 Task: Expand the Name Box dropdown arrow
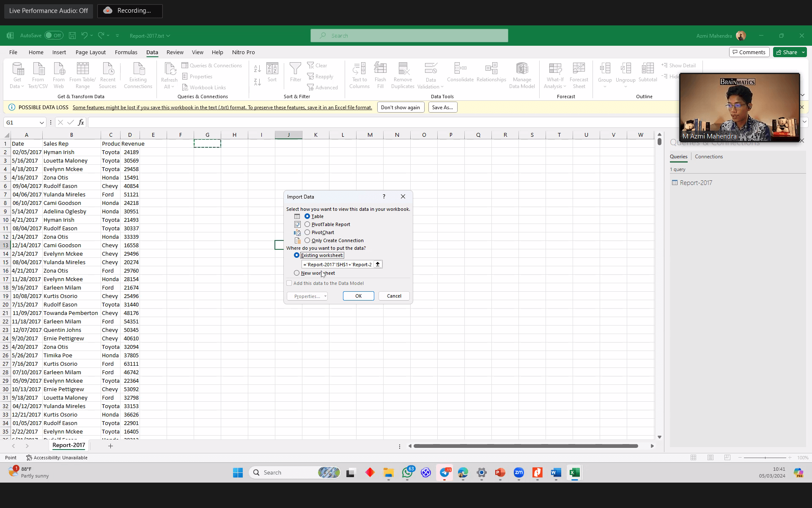pyautogui.click(x=41, y=122)
